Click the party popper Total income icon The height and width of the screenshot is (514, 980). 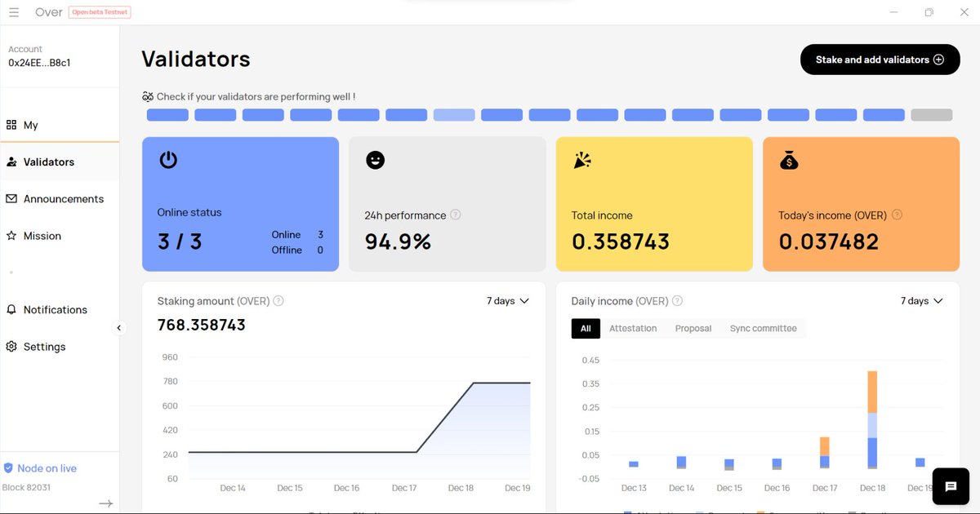[582, 160]
